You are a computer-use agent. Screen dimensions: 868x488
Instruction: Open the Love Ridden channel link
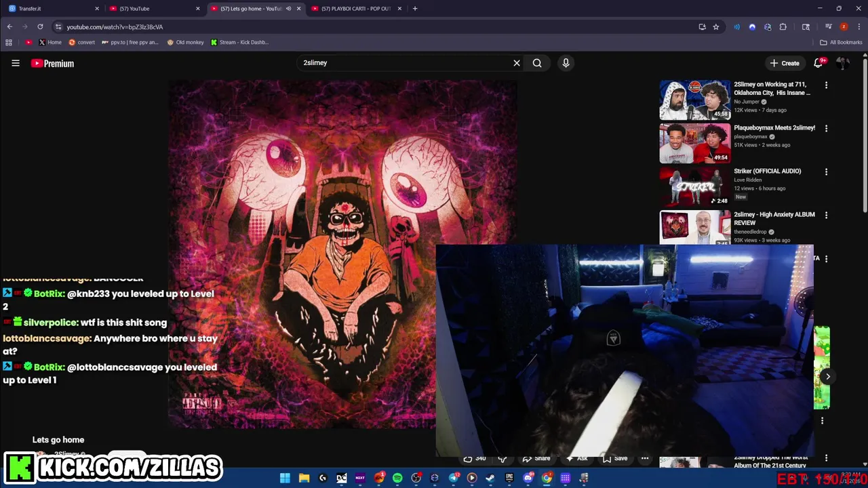click(x=747, y=180)
